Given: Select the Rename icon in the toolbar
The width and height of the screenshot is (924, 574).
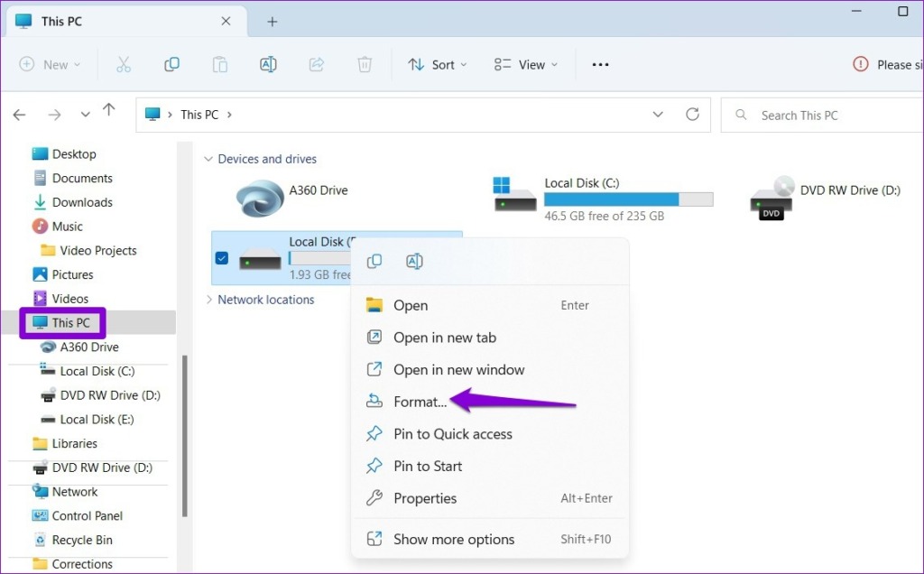Looking at the screenshot, I should click(267, 64).
